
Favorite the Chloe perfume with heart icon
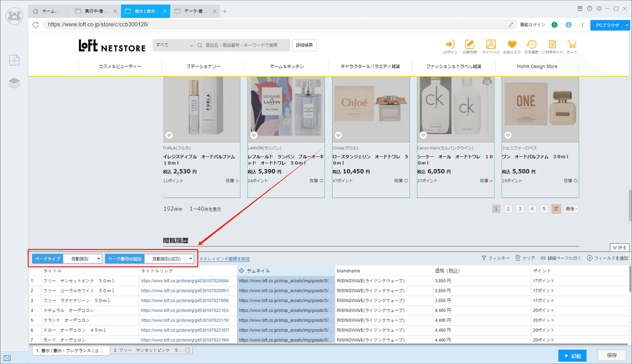(x=338, y=135)
